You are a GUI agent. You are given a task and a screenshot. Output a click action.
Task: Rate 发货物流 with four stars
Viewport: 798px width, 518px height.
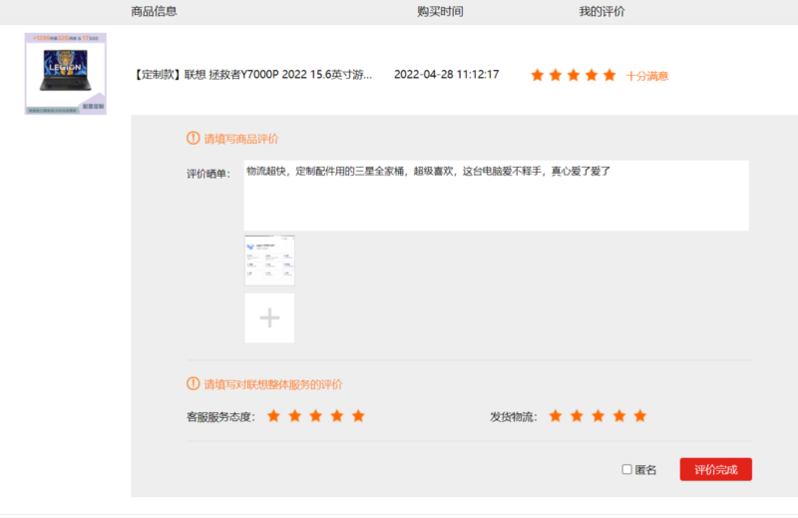619,416
